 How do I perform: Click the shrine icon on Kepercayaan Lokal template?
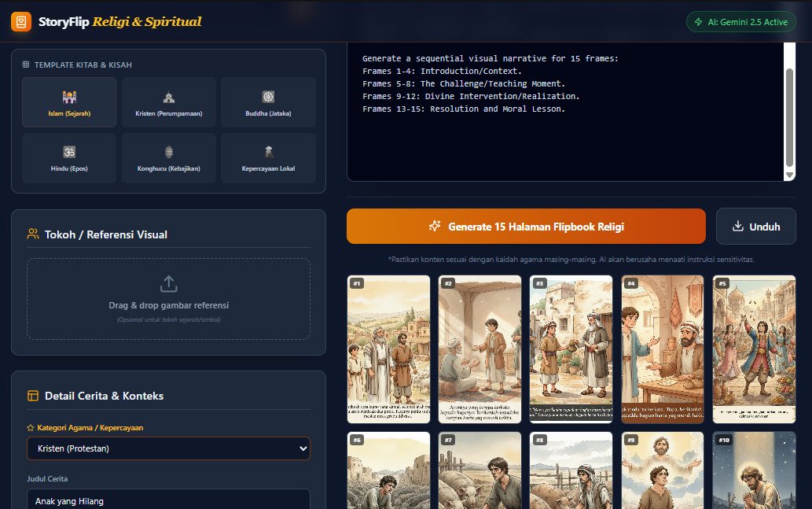pos(268,152)
